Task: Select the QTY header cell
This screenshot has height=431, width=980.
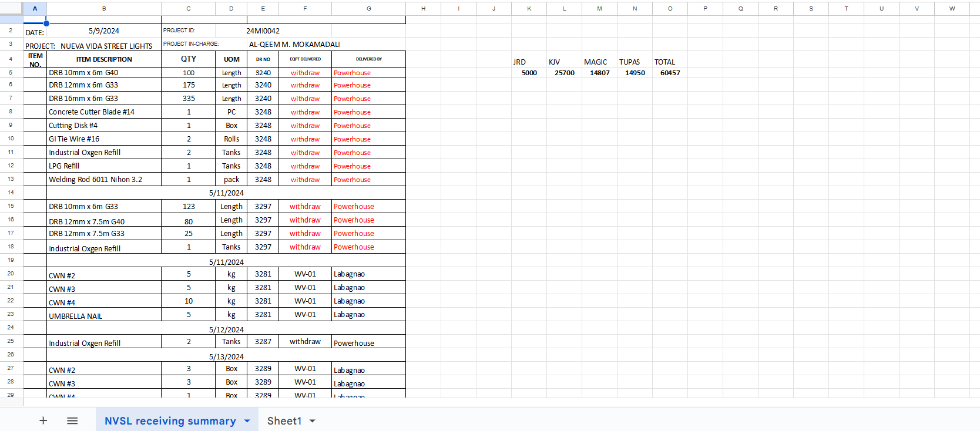Action: pyautogui.click(x=189, y=59)
